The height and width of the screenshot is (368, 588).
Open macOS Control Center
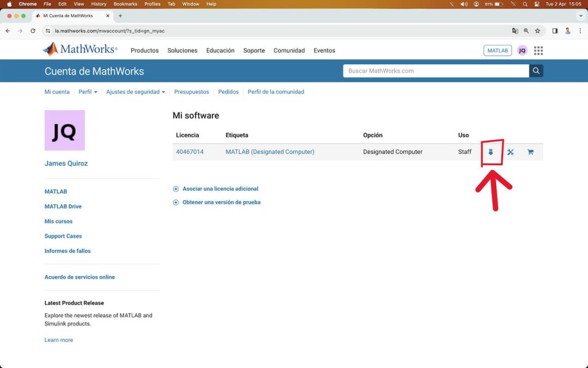pyautogui.click(x=537, y=4)
